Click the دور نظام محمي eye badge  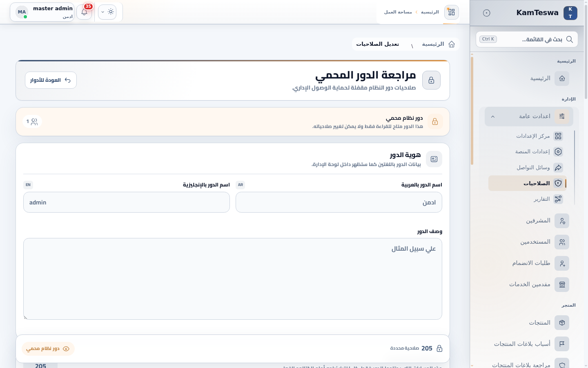click(48, 349)
